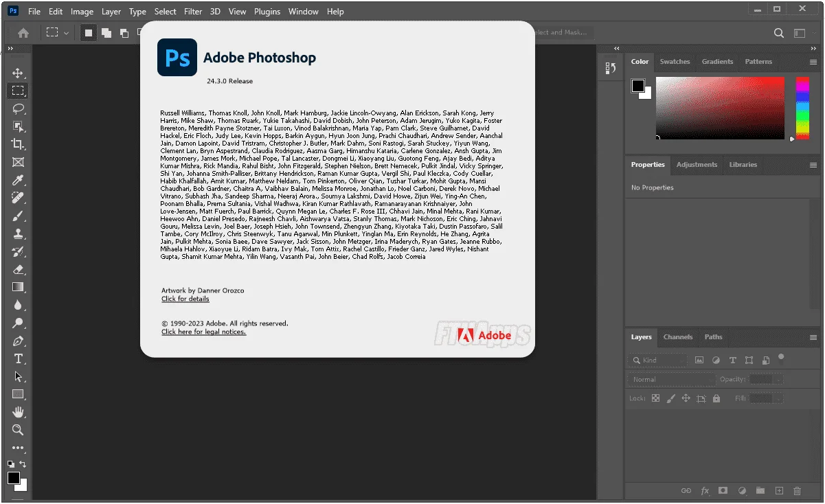Select the Clone Stamp tool
Viewport: 825px width, 504px height.
[18, 233]
